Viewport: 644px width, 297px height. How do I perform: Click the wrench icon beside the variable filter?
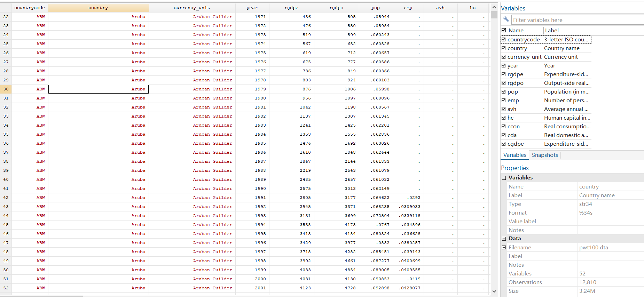coord(506,19)
